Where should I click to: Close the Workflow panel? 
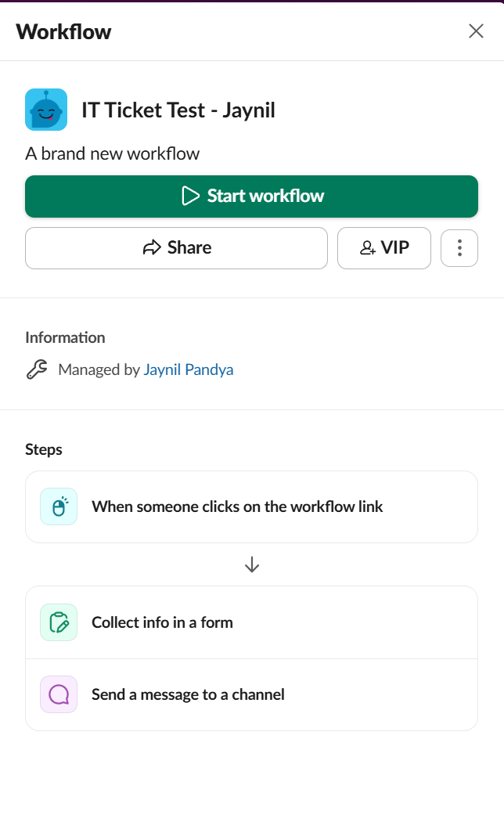[476, 31]
